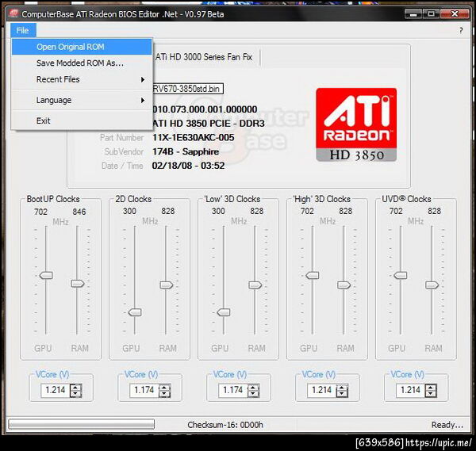This screenshot has width=476, height=451.
Task: Adjust the 'High' 3D Clocks RAM slider
Action: (x=344, y=285)
